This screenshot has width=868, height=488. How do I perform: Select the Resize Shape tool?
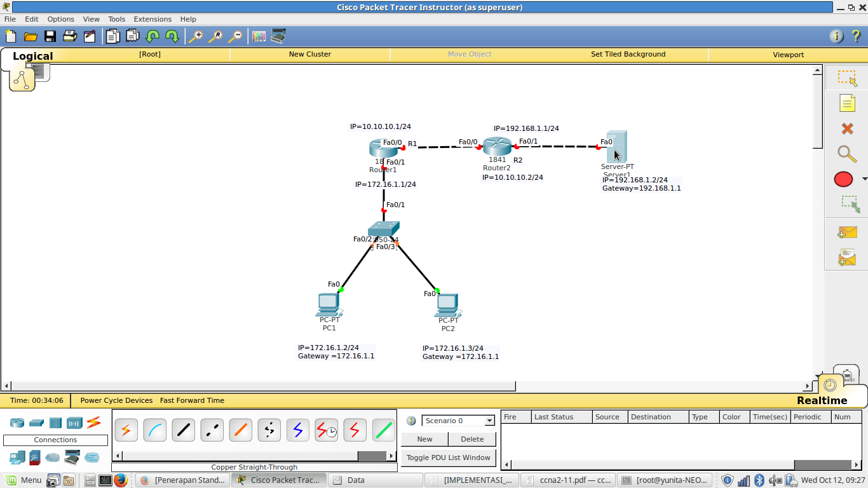coord(848,205)
